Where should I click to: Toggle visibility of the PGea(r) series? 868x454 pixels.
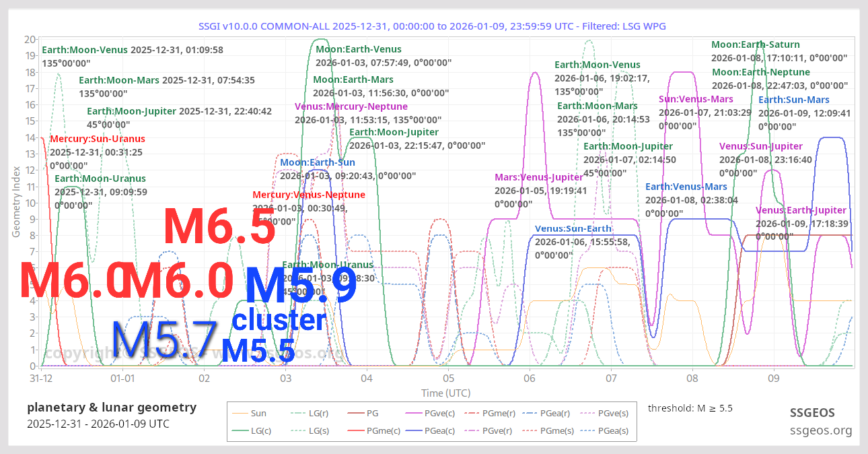(531, 412)
